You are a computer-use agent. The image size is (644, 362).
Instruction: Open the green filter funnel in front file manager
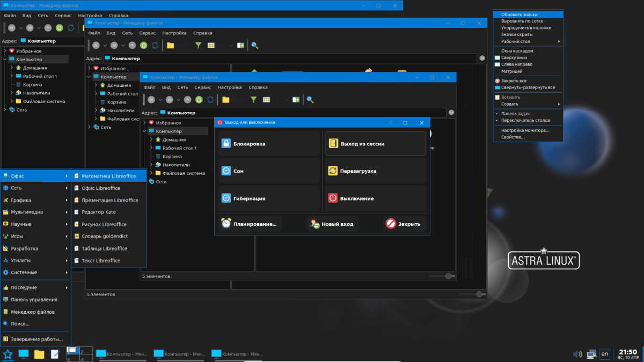254,100
